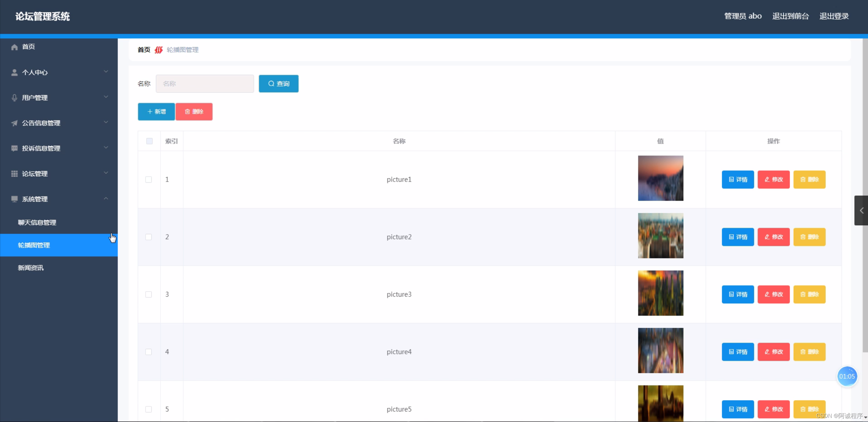The height and width of the screenshot is (422, 868).
Task: Click the 管理员 abo label in header
Action: coord(743,16)
